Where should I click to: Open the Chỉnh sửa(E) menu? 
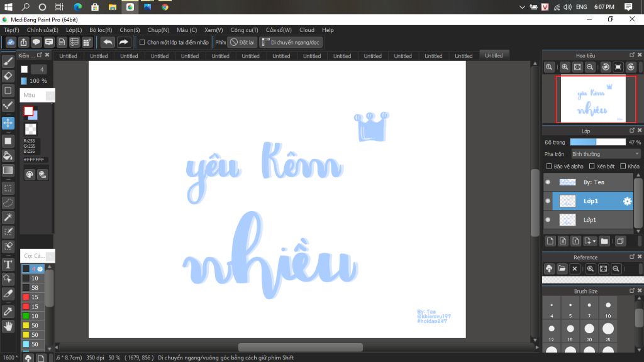(x=42, y=30)
